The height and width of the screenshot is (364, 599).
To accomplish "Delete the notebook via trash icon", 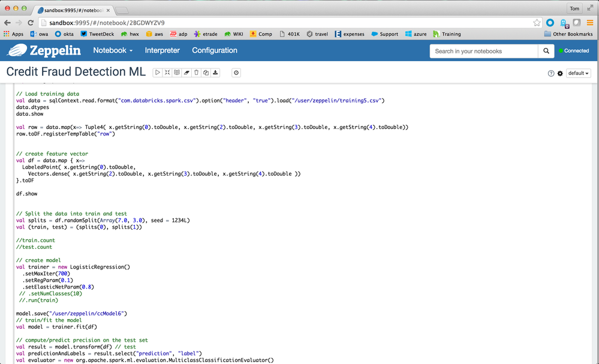I will click(196, 73).
